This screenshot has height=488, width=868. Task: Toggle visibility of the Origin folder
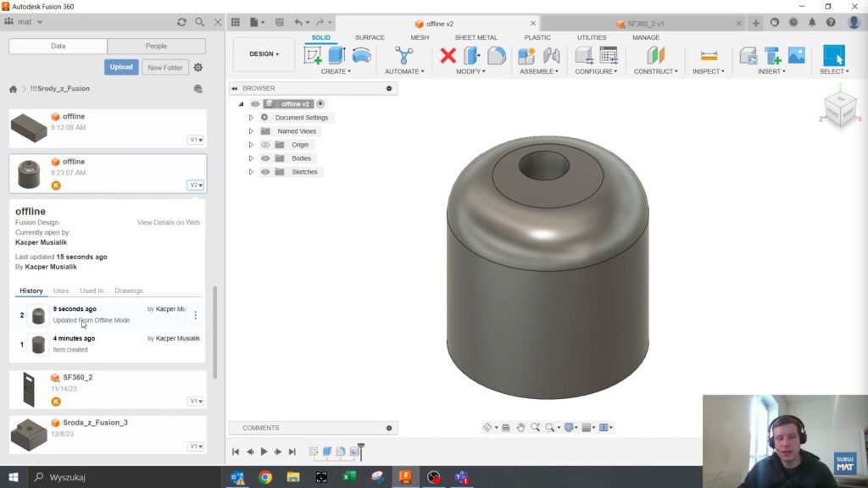coord(265,145)
